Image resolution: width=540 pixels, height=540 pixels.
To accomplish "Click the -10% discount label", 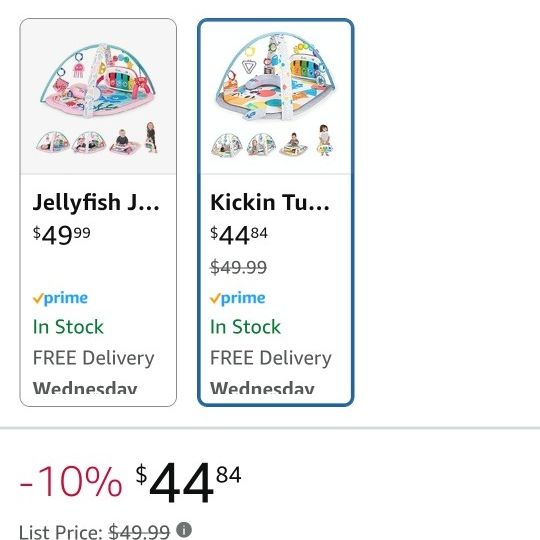I will point(71,481).
